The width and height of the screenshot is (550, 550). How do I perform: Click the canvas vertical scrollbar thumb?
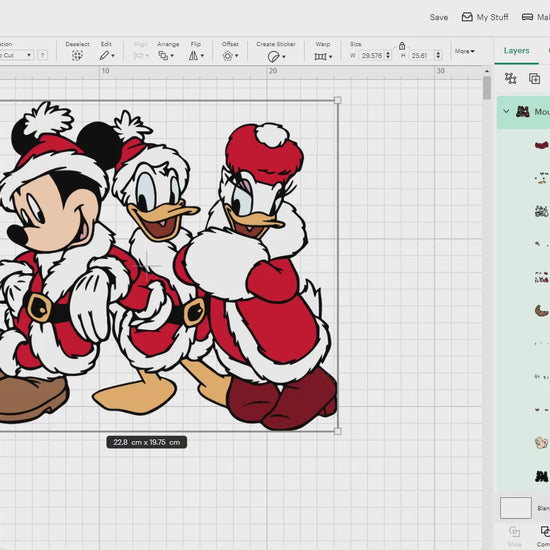point(487,88)
